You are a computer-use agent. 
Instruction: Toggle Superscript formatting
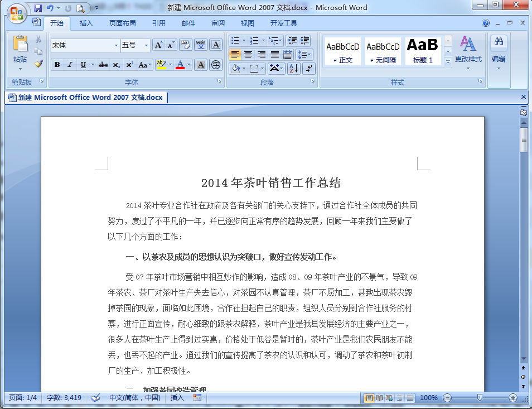129,65
